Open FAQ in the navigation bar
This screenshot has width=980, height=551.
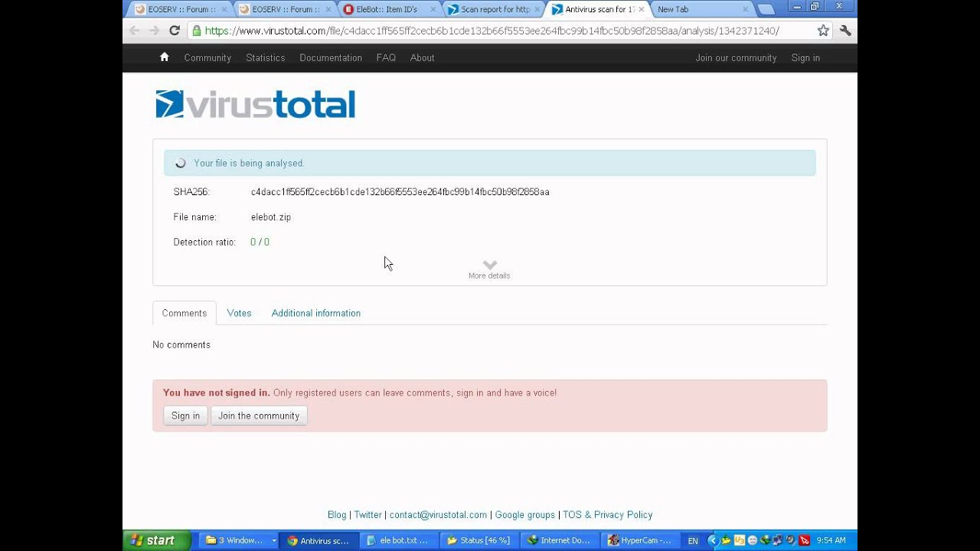point(386,57)
